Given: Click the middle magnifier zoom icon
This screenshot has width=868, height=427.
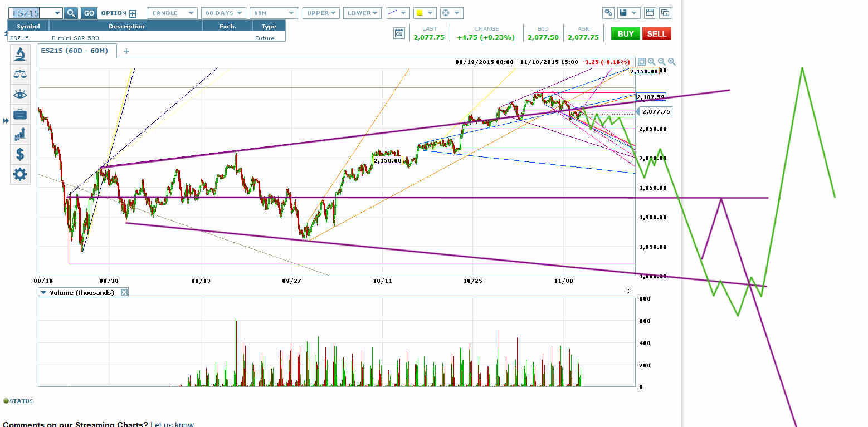Looking at the screenshot, I should coord(662,62).
